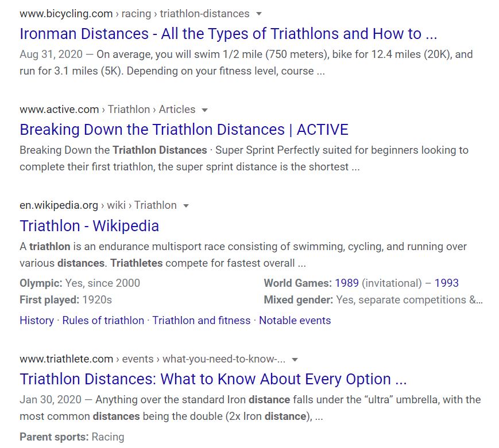Viewport: 499px width, 448px height.
Task: Open the Notable events sitelink
Action: [295, 321]
